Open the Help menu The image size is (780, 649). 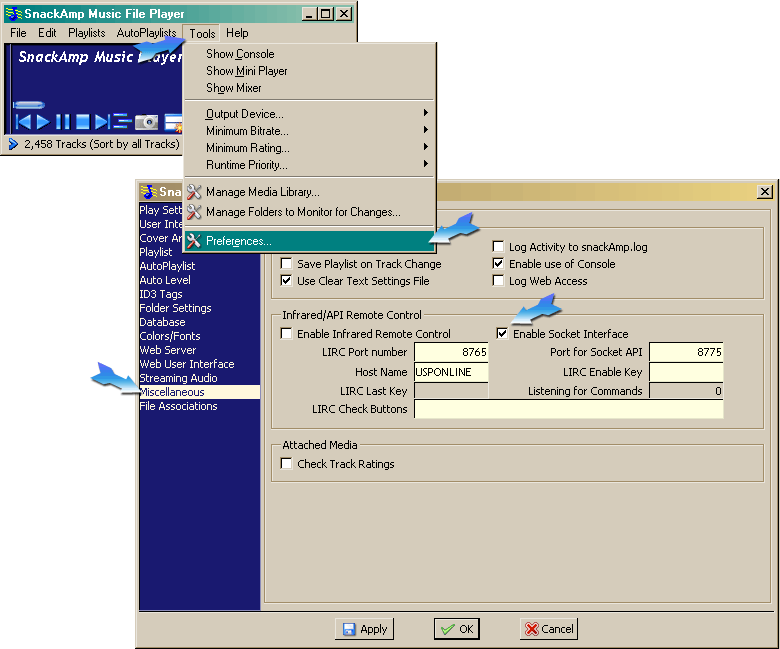[237, 33]
